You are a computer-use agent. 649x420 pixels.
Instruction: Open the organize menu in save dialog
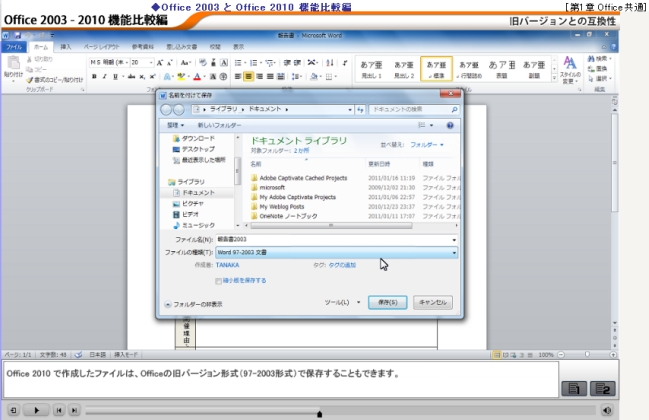coord(175,125)
